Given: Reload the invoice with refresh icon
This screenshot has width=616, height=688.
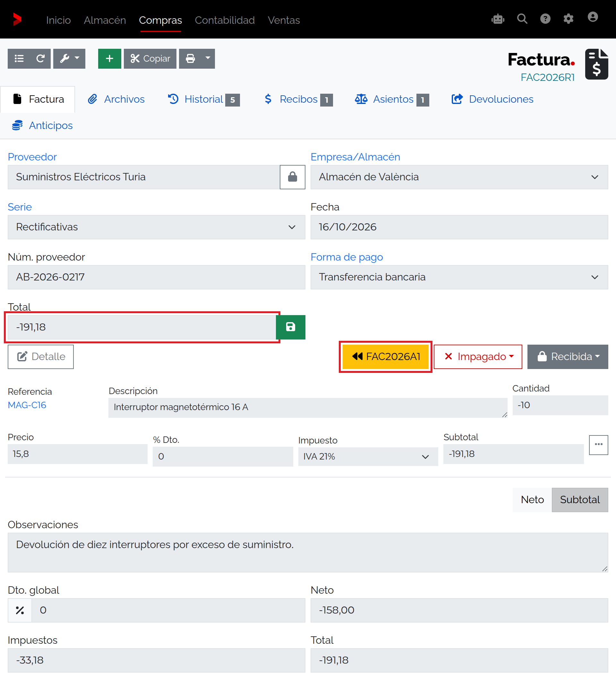Looking at the screenshot, I should point(40,59).
